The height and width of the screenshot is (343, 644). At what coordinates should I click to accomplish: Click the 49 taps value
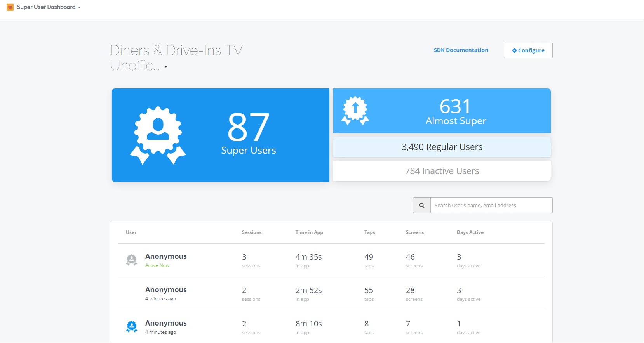tap(369, 257)
